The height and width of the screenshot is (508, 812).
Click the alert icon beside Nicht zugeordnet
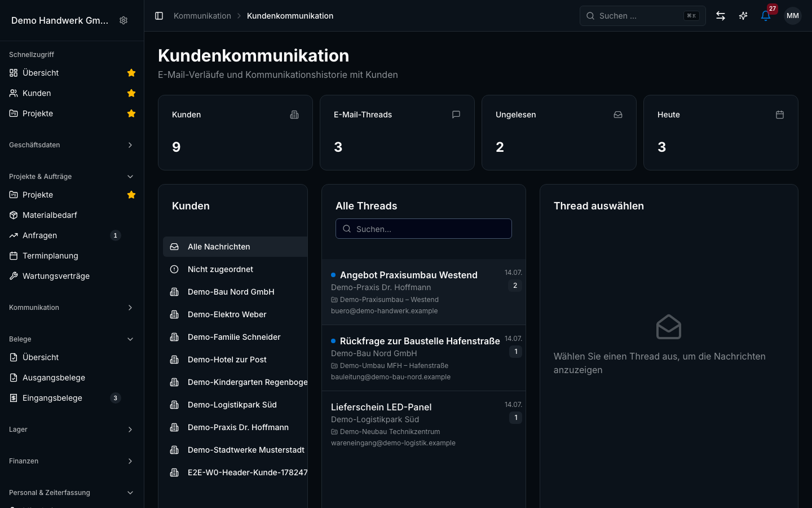174,269
